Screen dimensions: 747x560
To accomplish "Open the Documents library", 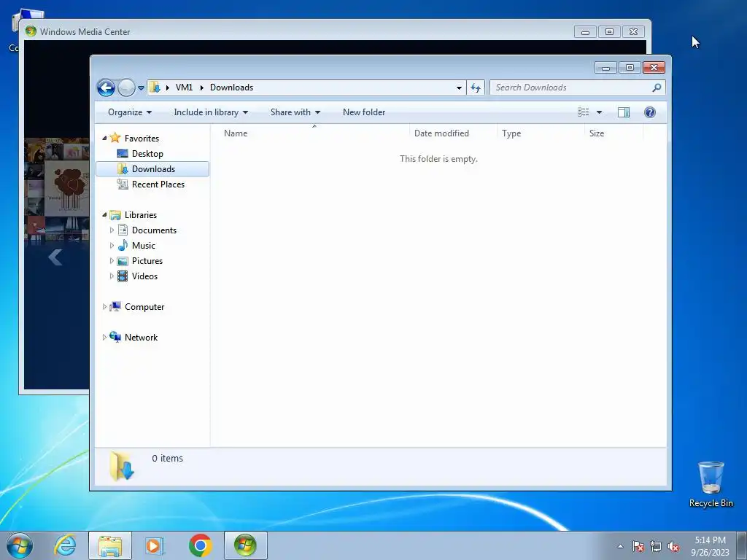I will pyautogui.click(x=154, y=230).
